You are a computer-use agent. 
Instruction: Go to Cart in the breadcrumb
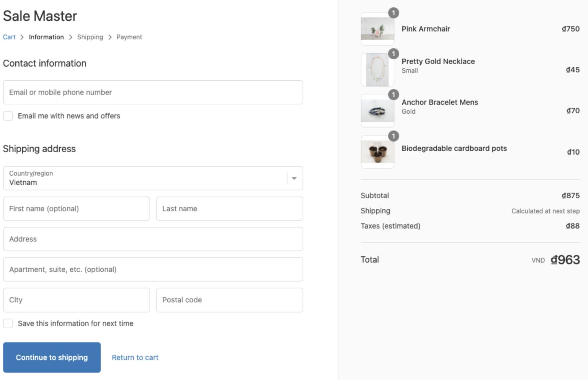(9, 37)
